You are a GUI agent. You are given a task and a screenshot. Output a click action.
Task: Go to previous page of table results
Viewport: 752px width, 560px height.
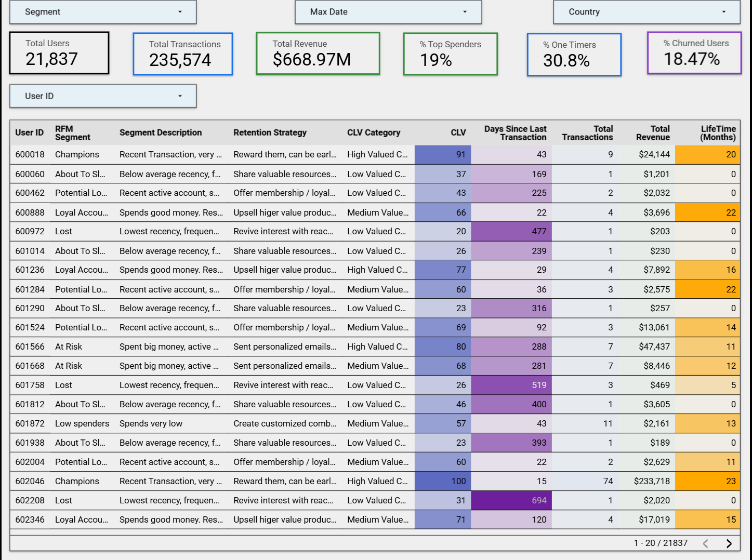[x=706, y=543]
